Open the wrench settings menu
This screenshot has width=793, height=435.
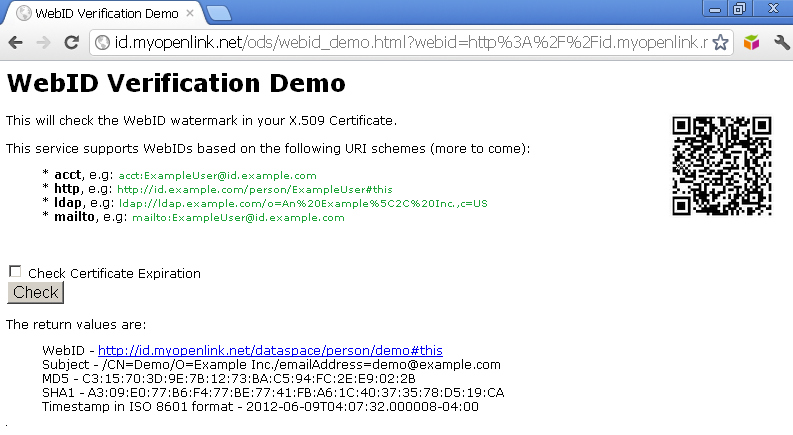pyautogui.click(x=781, y=44)
